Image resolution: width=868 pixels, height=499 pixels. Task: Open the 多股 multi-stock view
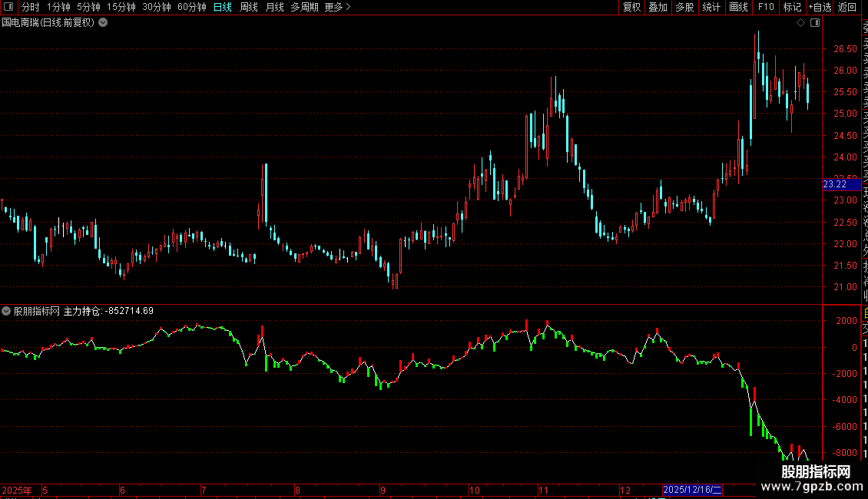point(684,7)
